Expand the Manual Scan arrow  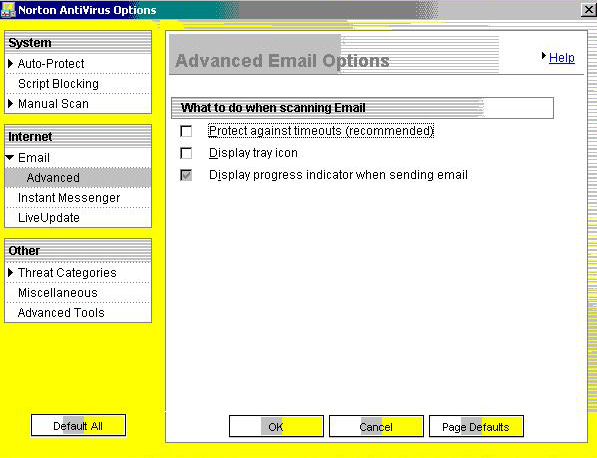11,104
